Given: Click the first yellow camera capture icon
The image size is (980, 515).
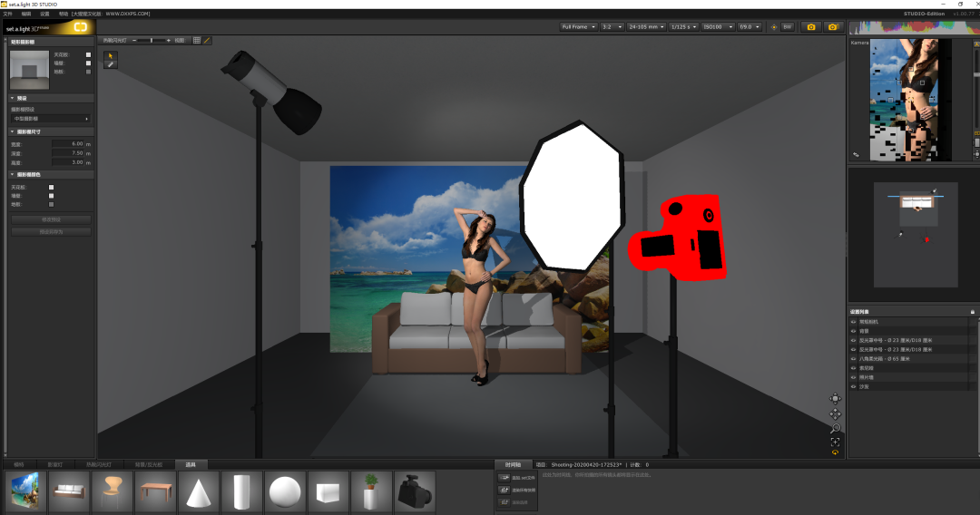Looking at the screenshot, I should pos(811,27).
